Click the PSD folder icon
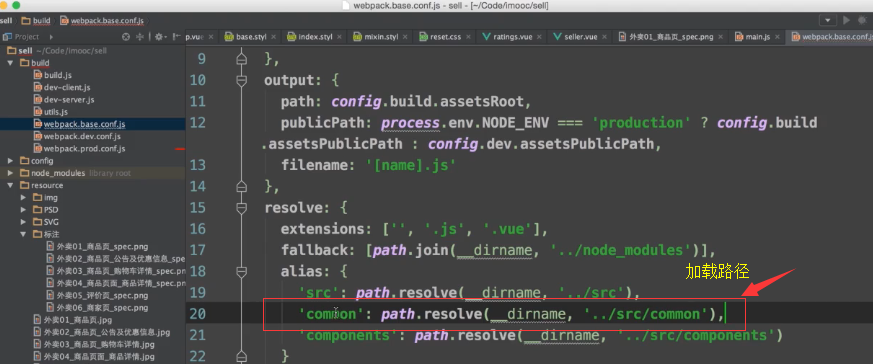 pyautogui.click(x=37, y=210)
